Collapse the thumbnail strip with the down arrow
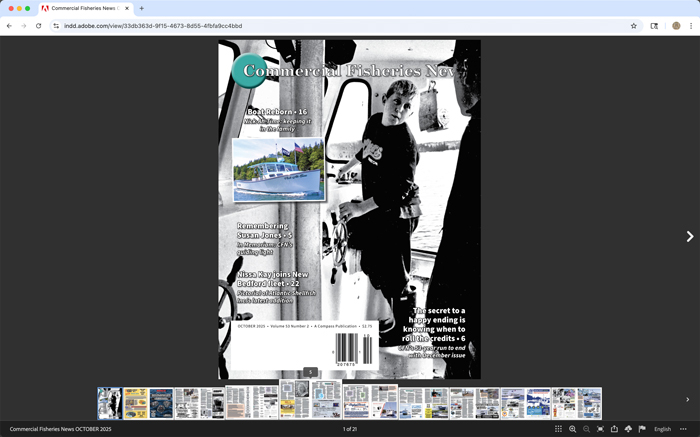The width and height of the screenshot is (700, 437). [x=310, y=372]
